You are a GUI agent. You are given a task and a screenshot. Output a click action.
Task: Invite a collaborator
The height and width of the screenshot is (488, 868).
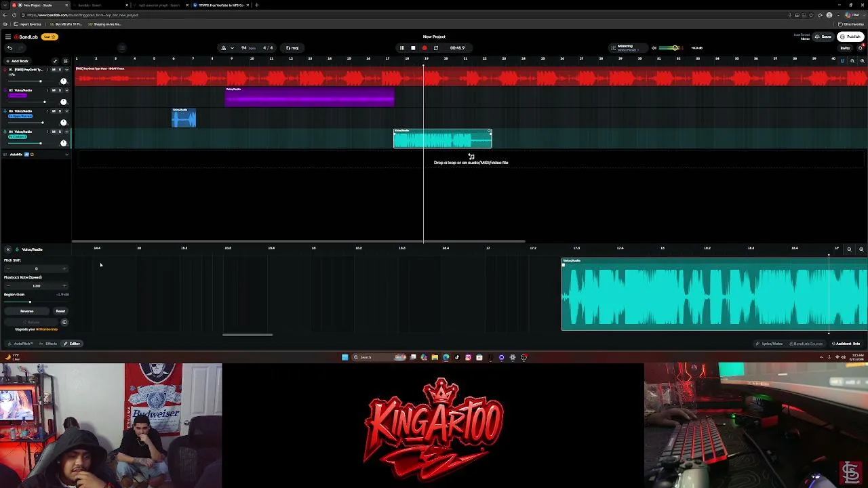pos(845,48)
